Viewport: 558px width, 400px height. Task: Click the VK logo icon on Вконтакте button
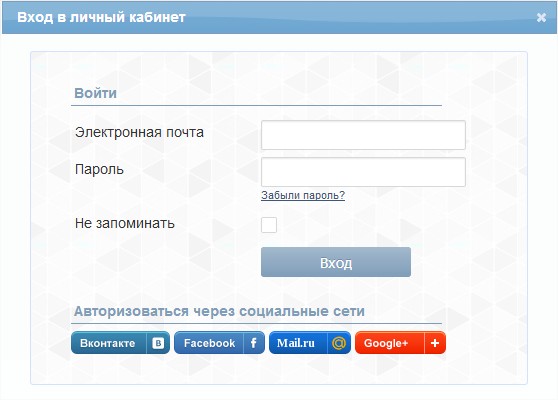point(158,343)
